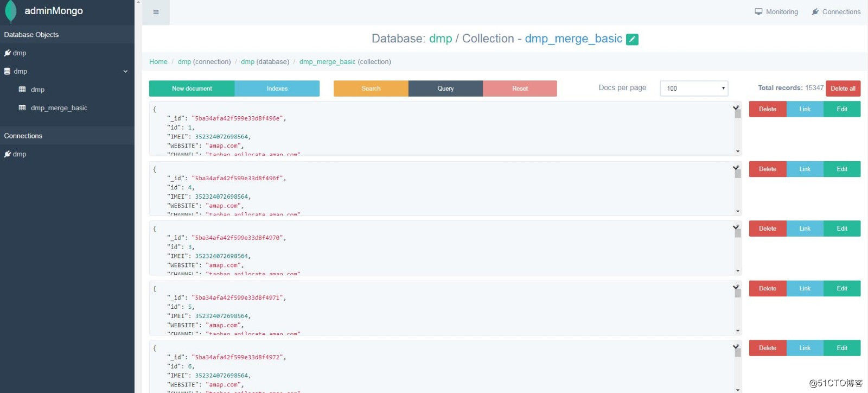Click the _id value 5ba34afa42f599e33d8f4970
Screen dimensions: 868x393
coord(239,238)
